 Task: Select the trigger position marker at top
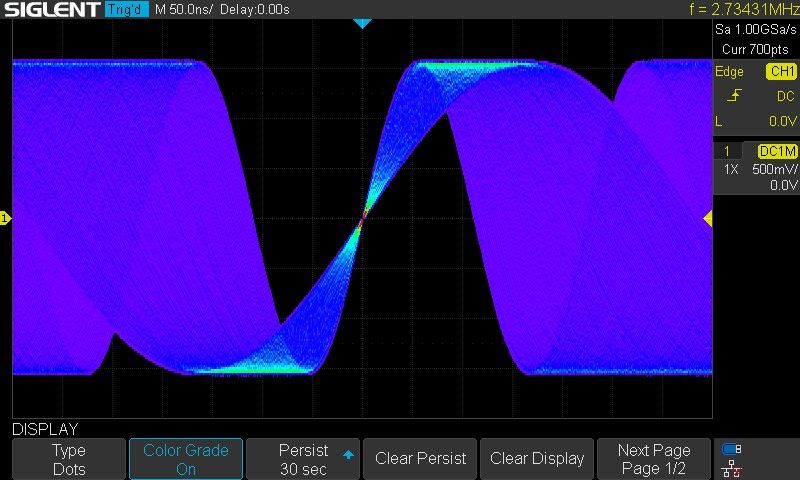click(x=362, y=23)
